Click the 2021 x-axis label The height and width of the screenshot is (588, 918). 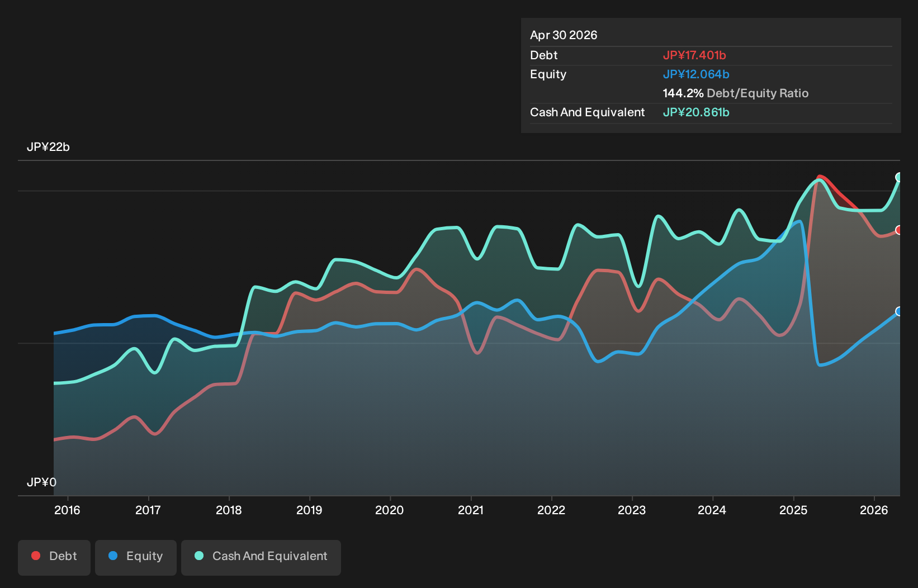(471, 510)
